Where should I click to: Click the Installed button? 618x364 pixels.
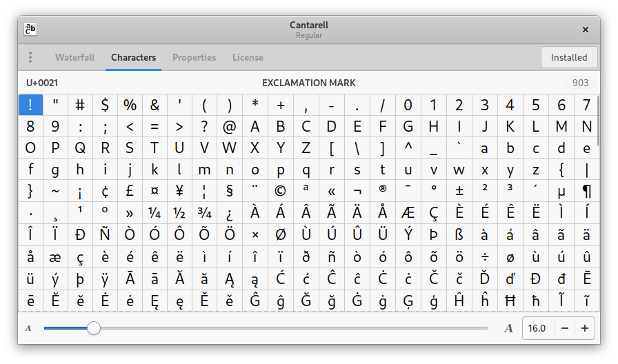point(568,57)
